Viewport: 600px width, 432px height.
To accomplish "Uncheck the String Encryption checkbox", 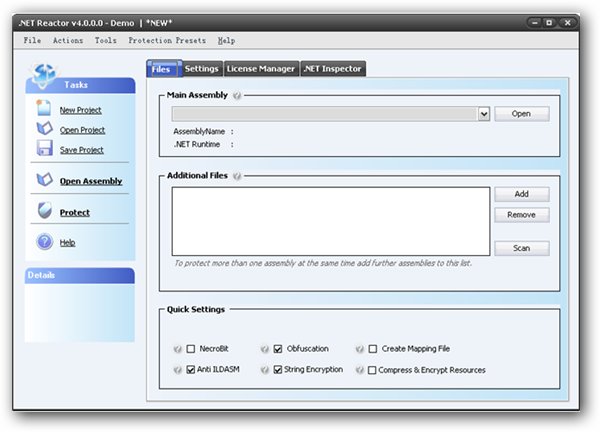I will tap(278, 370).
